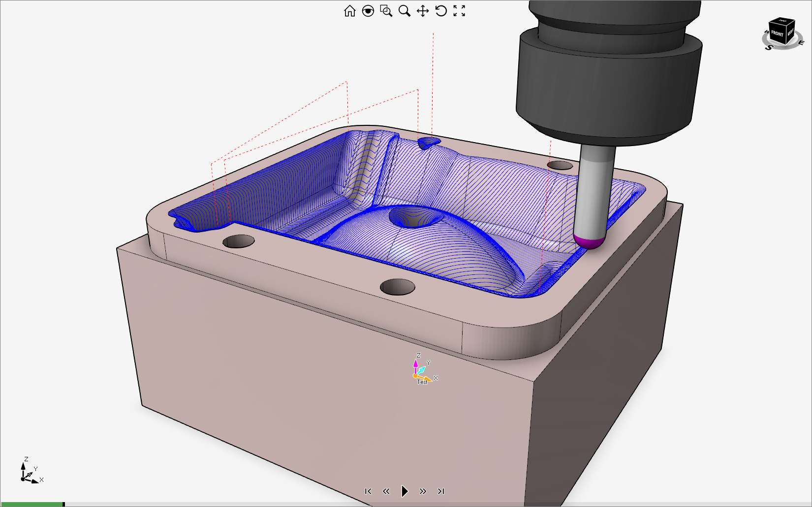Image resolution: width=812 pixels, height=507 pixels.
Task: Choose the pan arrows tool
Action: (x=423, y=11)
